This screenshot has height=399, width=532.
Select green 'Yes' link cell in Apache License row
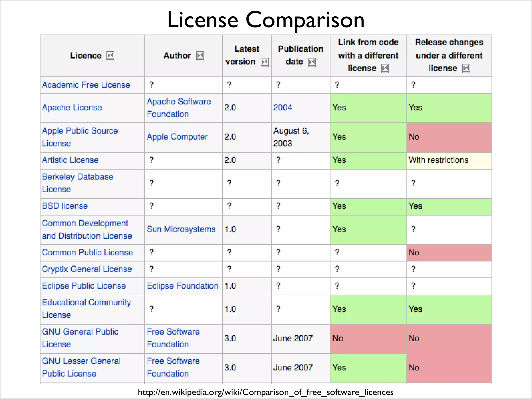pos(368,108)
